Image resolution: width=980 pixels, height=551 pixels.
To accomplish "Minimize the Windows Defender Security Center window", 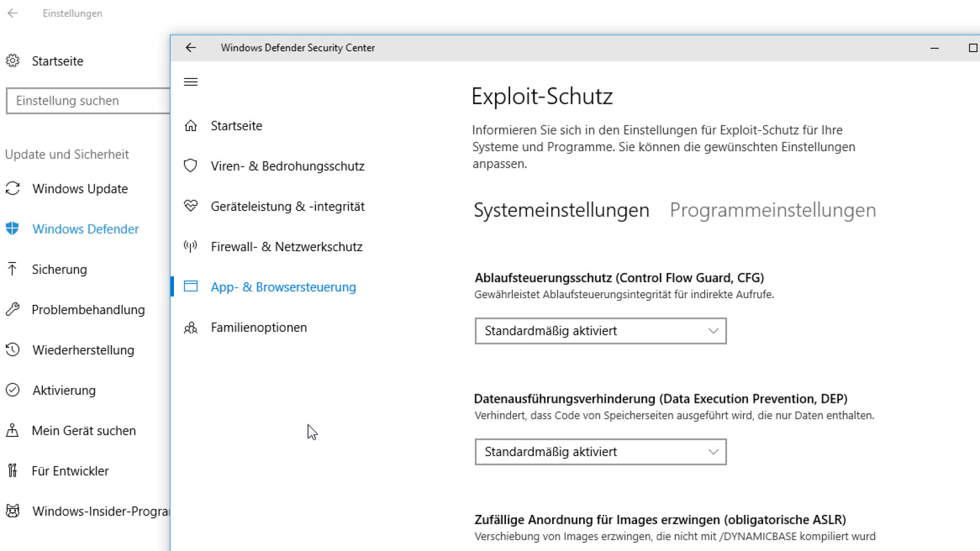I will coord(935,48).
